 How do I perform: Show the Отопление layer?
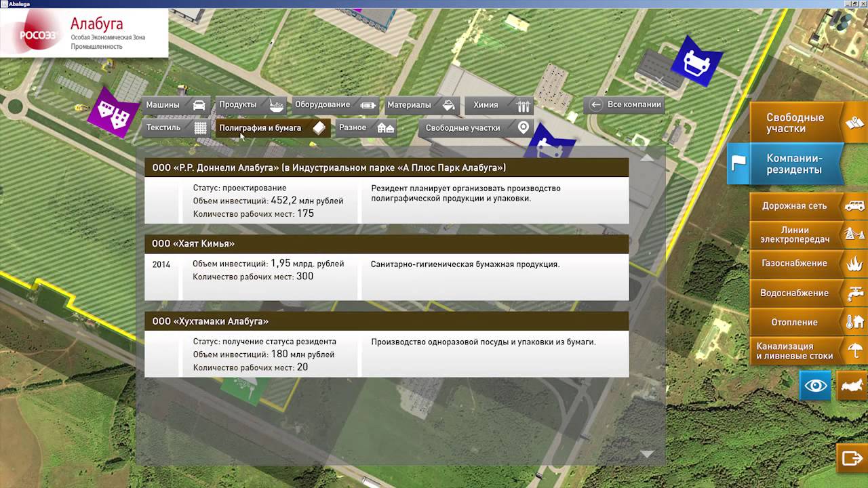808,322
